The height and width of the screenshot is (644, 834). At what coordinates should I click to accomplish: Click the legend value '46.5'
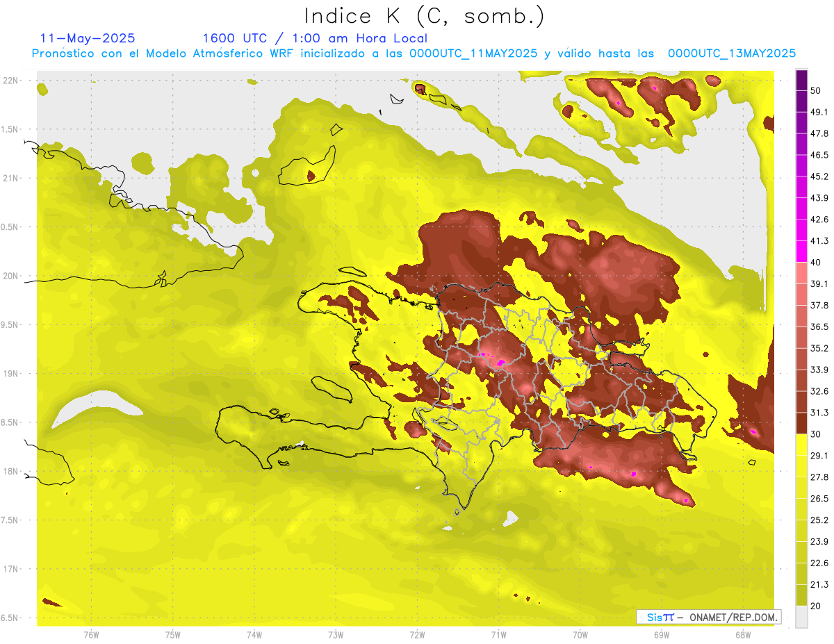[x=819, y=155]
